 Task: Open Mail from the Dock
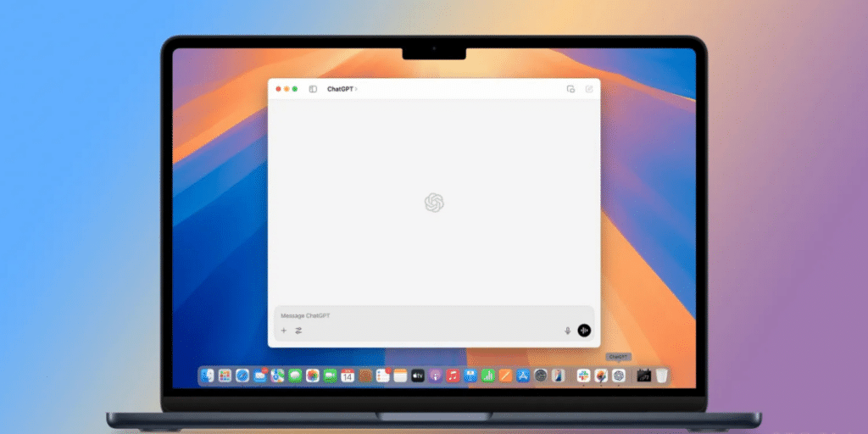(260, 376)
